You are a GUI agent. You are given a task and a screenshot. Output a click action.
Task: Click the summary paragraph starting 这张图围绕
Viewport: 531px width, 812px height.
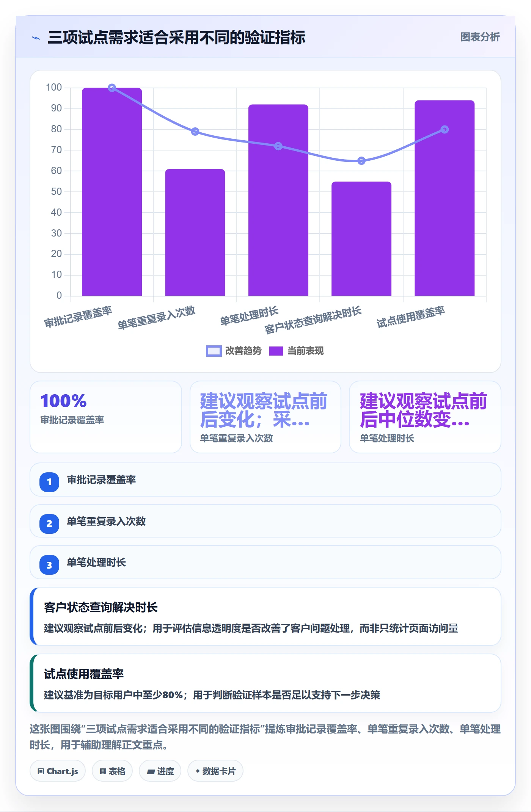point(265,737)
